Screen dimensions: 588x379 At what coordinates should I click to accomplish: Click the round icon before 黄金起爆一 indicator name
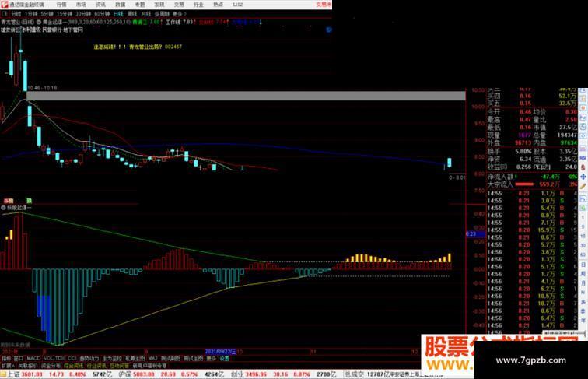[x=39, y=22]
